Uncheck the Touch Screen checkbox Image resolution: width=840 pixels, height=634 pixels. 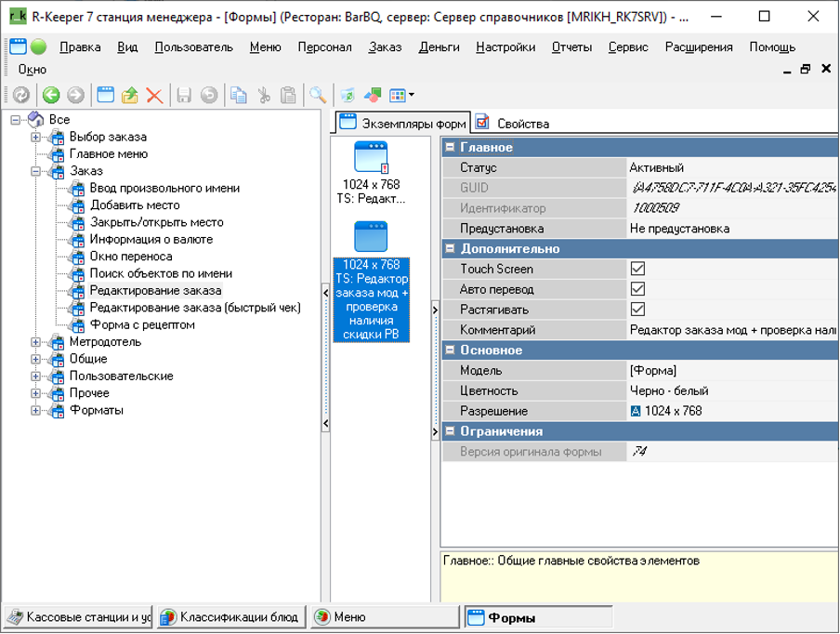click(637, 269)
